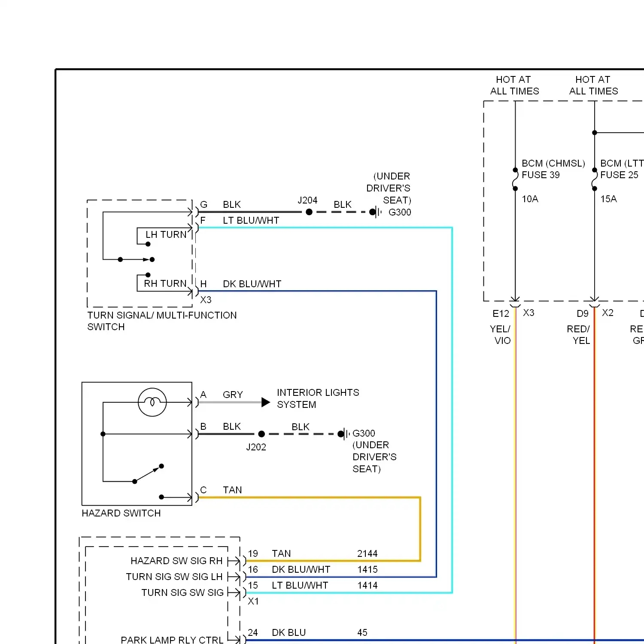Click the "DK BLU/WHT" label at pin H
This screenshot has height=644, width=644.
tap(252, 284)
